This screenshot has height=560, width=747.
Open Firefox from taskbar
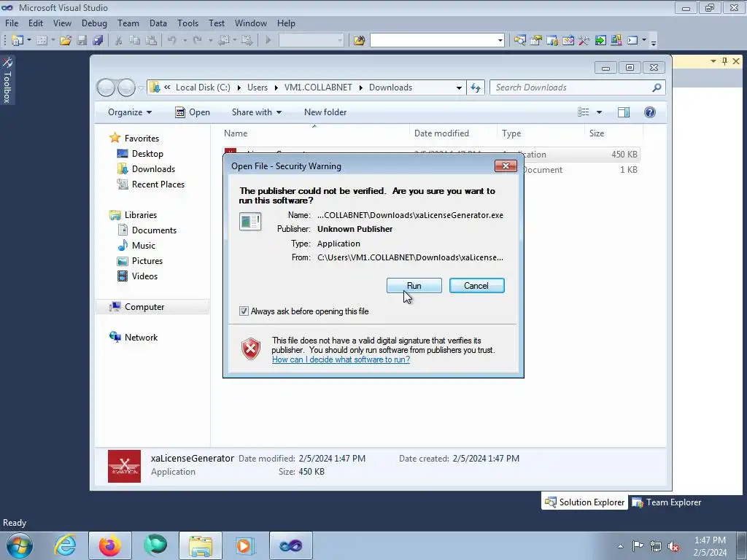point(110,545)
